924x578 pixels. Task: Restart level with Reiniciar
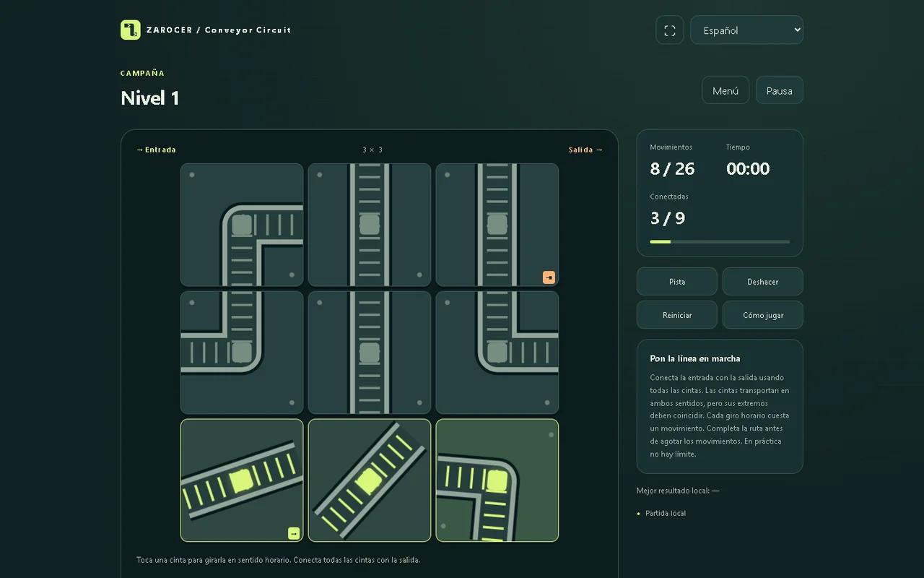(677, 315)
